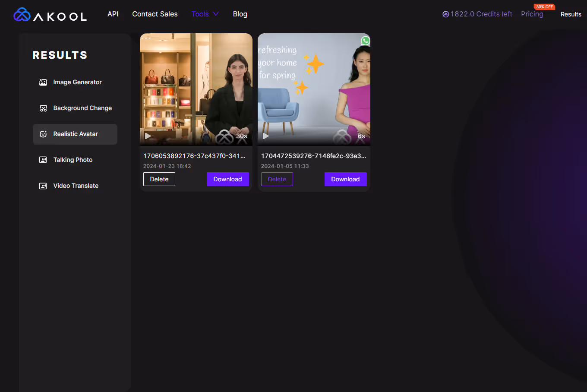Select Talking Photo results tab
The height and width of the screenshot is (392, 587).
tap(75, 160)
